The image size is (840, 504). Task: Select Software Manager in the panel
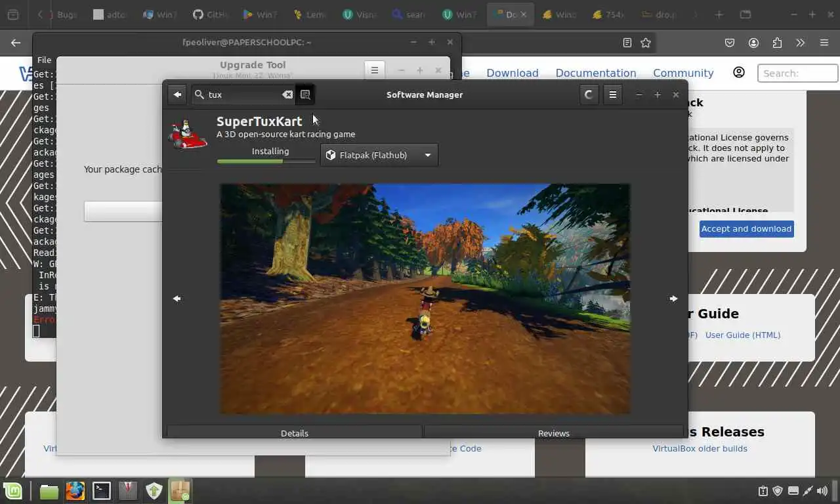click(180, 491)
